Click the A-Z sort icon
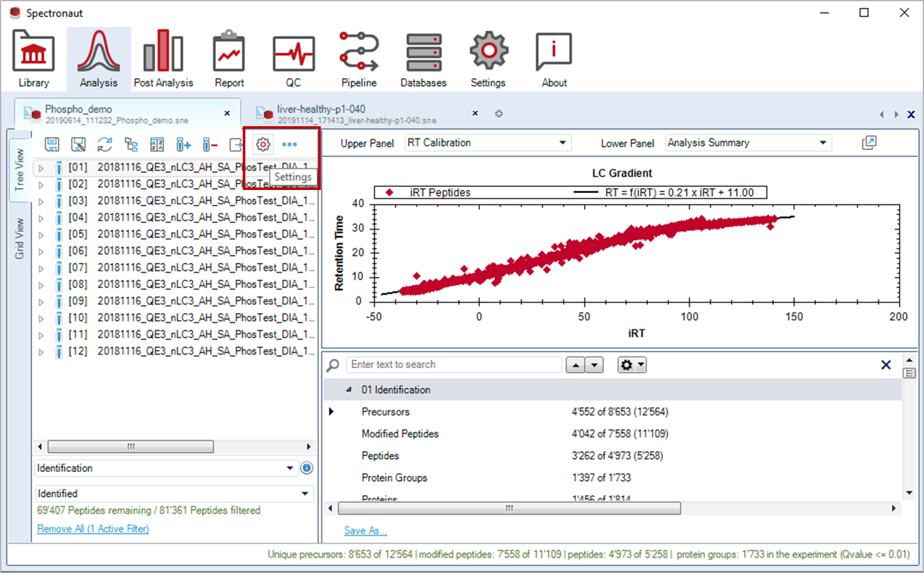This screenshot has height=573, width=924. [157, 145]
